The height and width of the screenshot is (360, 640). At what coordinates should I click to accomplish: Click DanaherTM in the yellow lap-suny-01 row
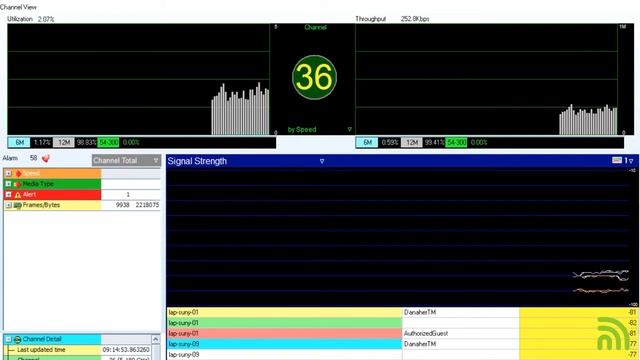tap(420, 312)
